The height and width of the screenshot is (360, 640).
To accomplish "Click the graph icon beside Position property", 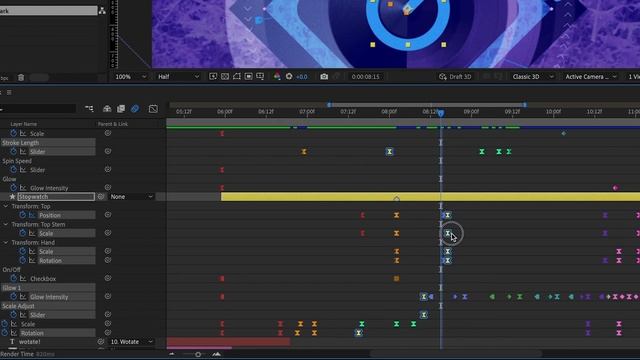I will click(x=32, y=215).
